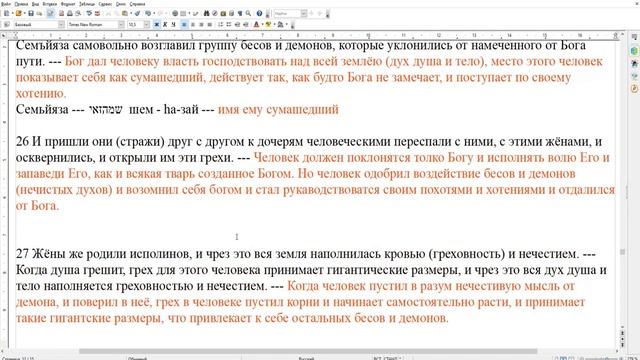640x360 pixels.
Task: Open the Вставка menu
Action: (x=50, y=4)
